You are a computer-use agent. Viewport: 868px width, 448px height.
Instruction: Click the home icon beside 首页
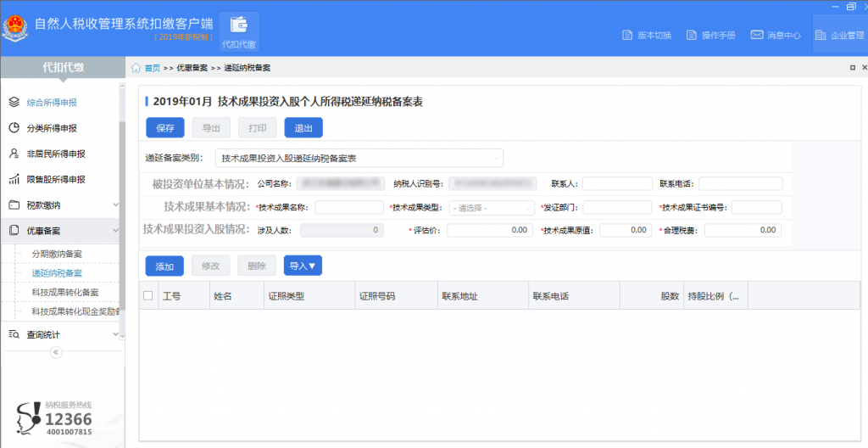pos(136,68)
